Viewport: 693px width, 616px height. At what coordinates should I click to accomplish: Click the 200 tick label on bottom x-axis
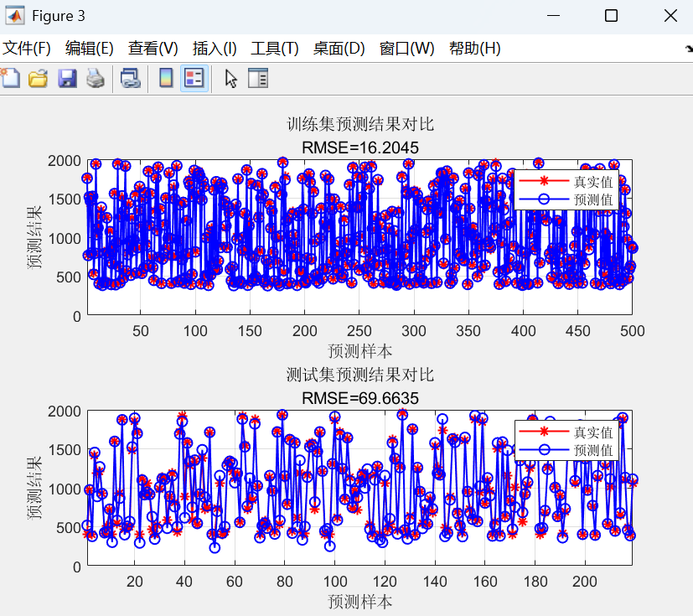(x=585, y=582)
